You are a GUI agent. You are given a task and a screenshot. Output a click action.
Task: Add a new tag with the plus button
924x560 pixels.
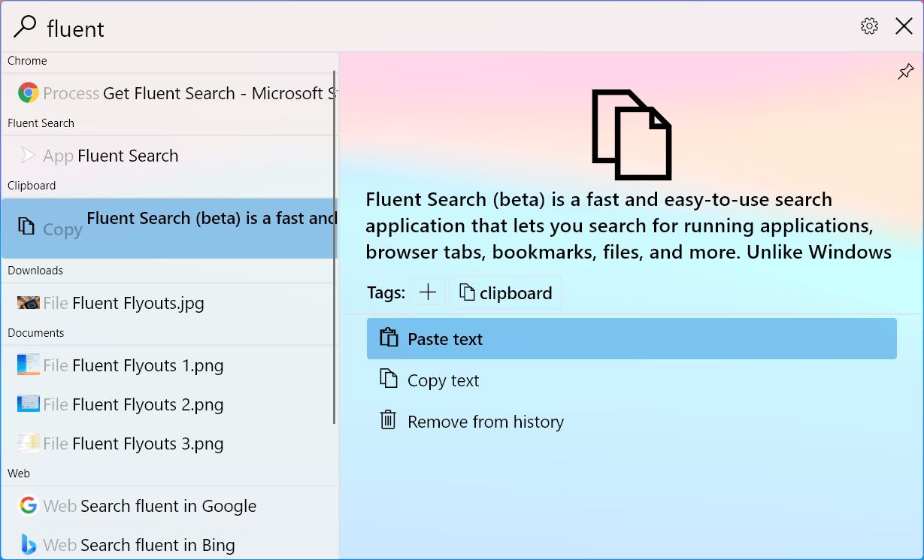click(427, 292)
